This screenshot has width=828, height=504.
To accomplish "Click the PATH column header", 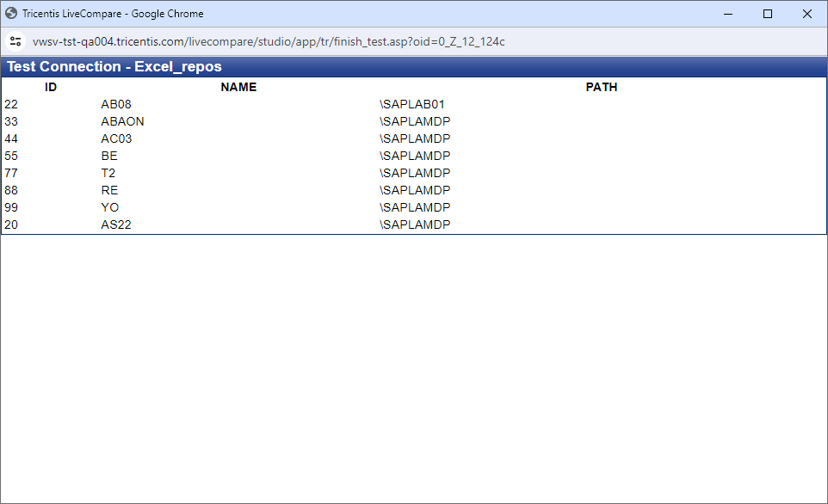I will pyautogui.click(x=601, y=87).
